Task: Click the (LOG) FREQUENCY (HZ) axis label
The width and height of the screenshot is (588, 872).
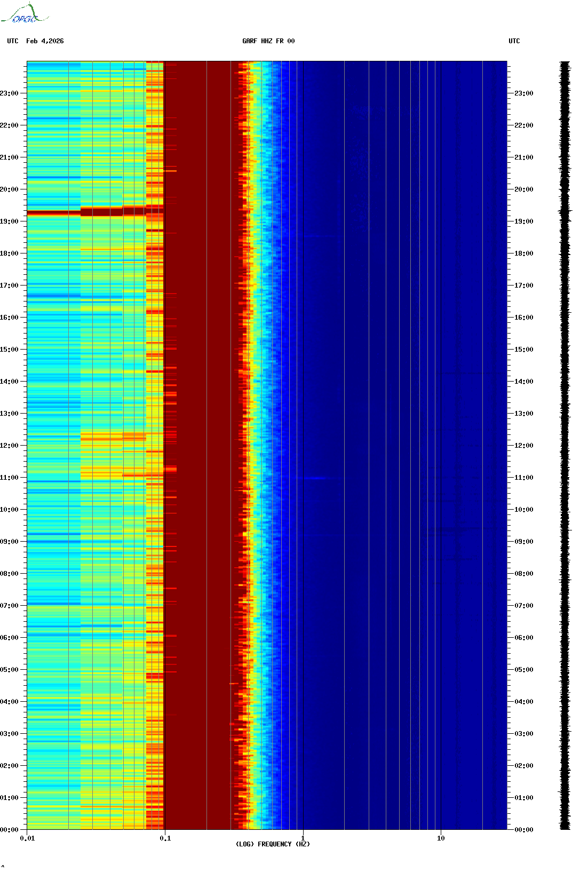Action: pyautogui.click(x=273, y=844)
